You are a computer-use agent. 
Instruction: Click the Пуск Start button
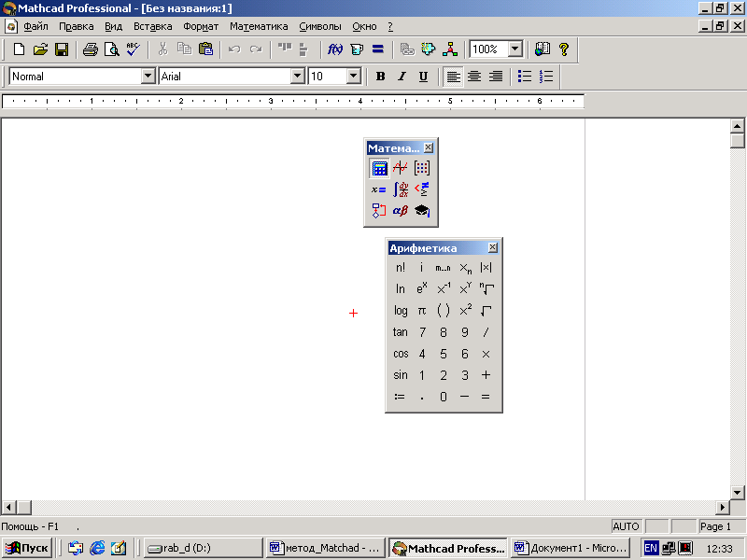click(27, 548)
